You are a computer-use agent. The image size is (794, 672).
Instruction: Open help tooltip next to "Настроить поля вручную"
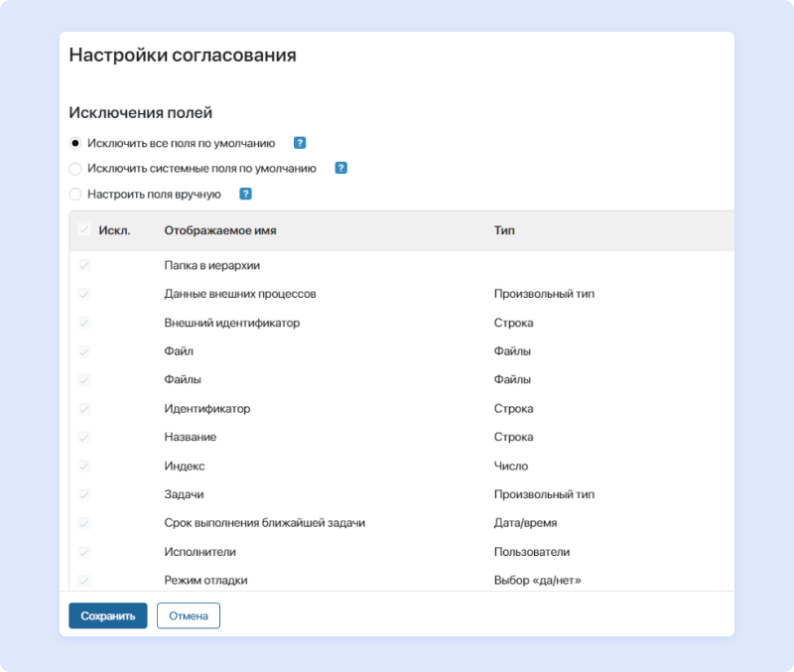[x=247, y=194]
